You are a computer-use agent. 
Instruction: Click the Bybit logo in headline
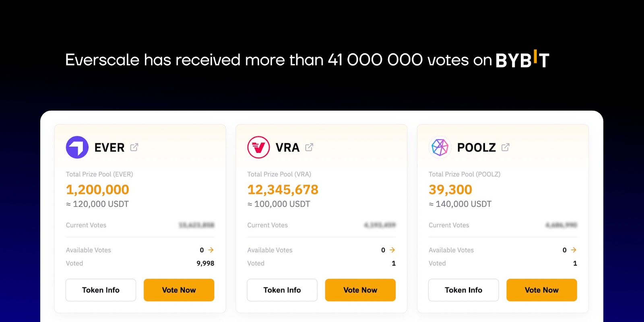point(522,60)
